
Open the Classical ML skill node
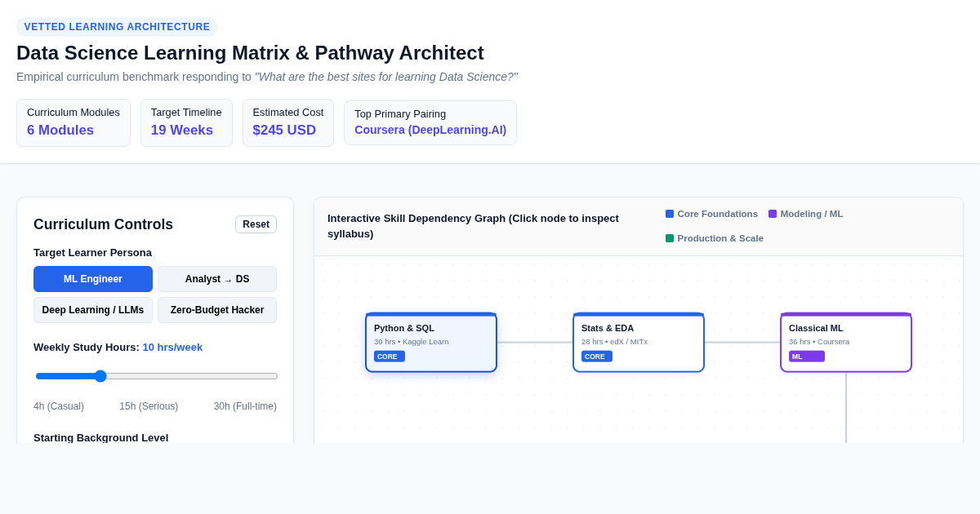pos(846,343)
